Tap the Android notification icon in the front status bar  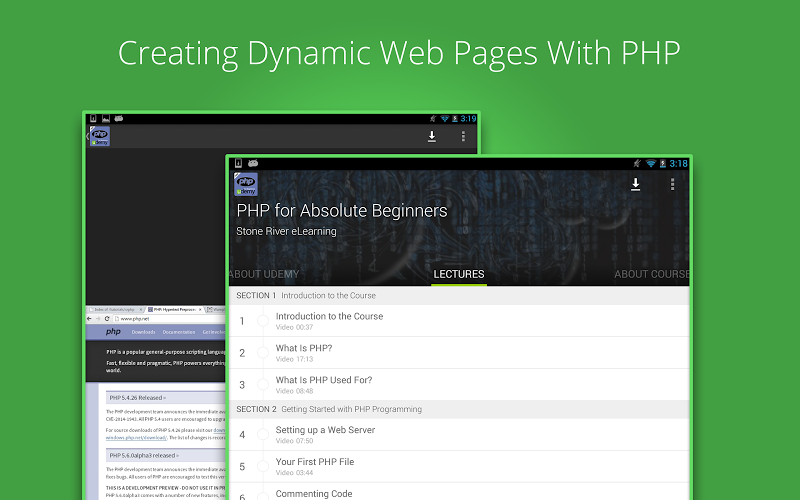click(x=253, y=163)
